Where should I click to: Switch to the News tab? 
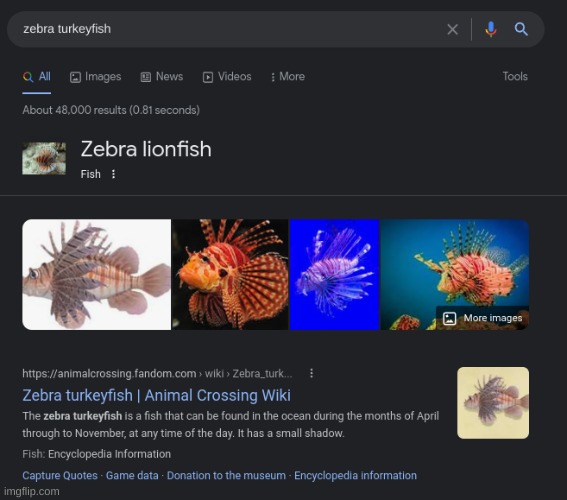(162, 77)
